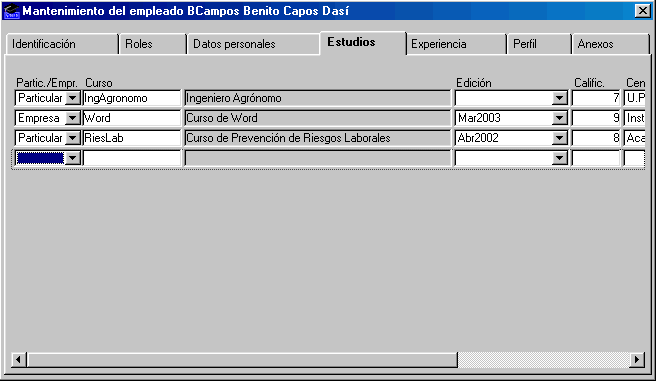Open the Abr2002 edition dropdown

coord(559,138)
